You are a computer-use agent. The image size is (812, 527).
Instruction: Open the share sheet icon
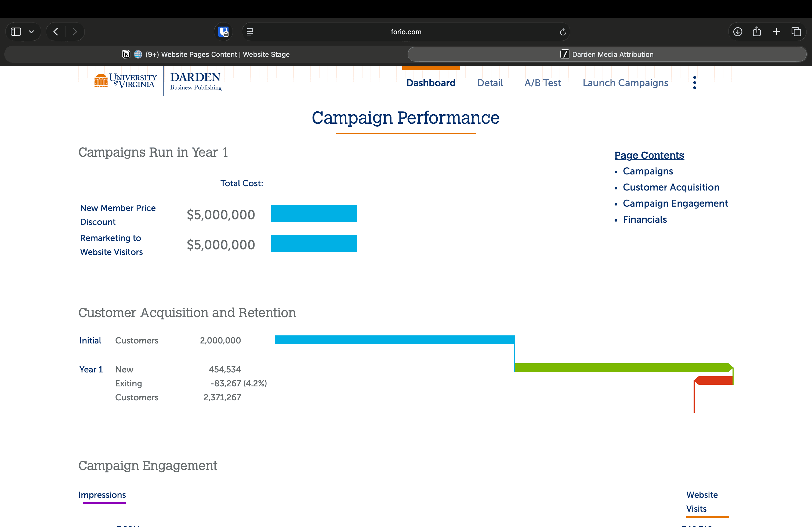757,32
